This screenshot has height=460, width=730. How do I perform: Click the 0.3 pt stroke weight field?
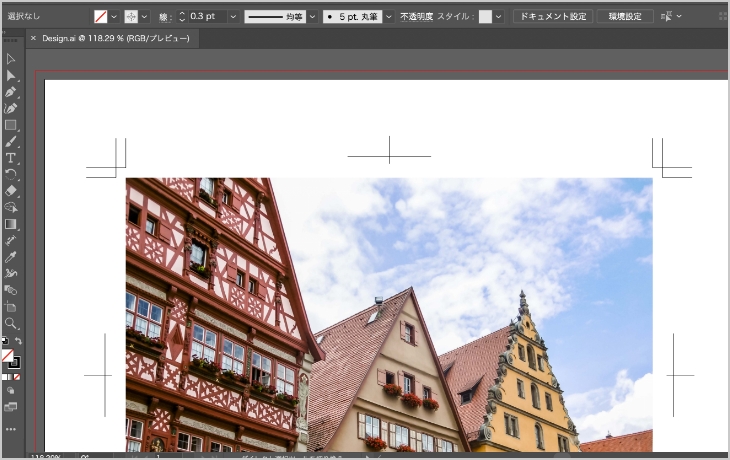point(208,16)
